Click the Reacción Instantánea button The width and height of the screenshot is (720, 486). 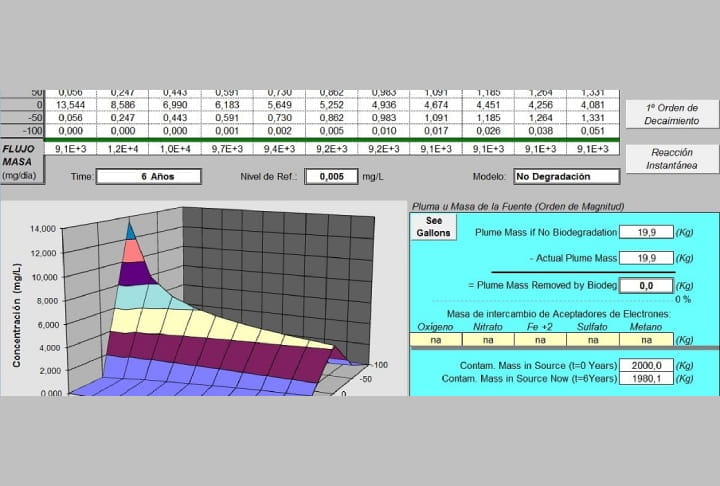672,158
